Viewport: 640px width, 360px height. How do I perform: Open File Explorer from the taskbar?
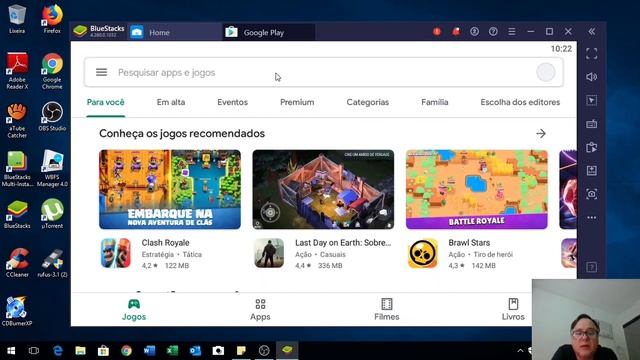click(x=80, y=351)
